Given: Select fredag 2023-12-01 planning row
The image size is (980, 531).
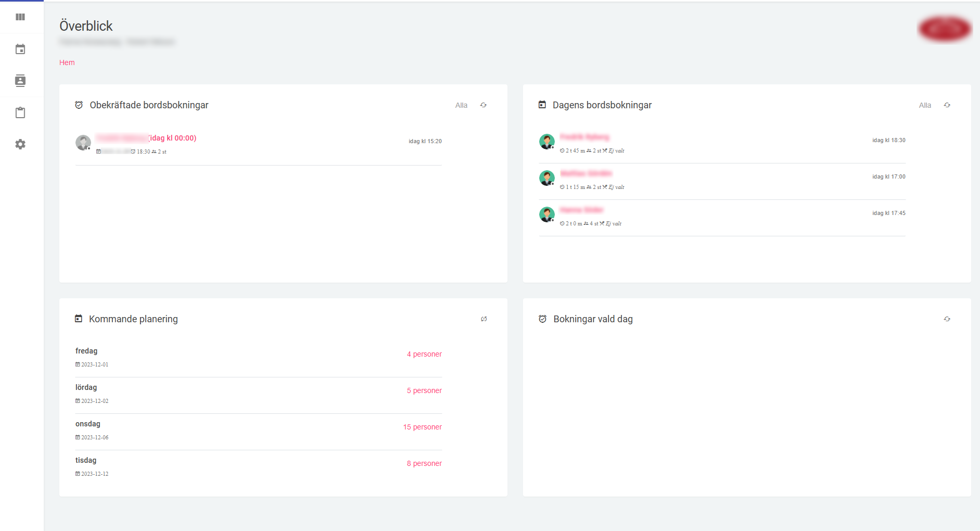Looking at the screenshot, I should (86, 351).
